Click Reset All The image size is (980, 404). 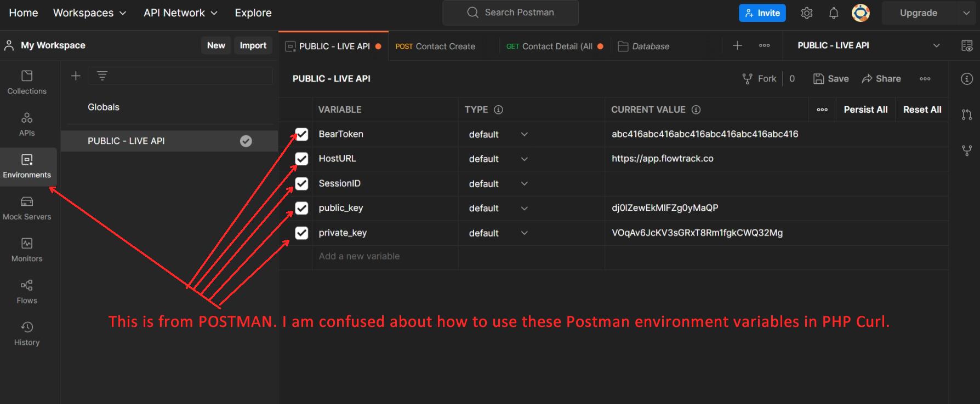tap(922, 109)
